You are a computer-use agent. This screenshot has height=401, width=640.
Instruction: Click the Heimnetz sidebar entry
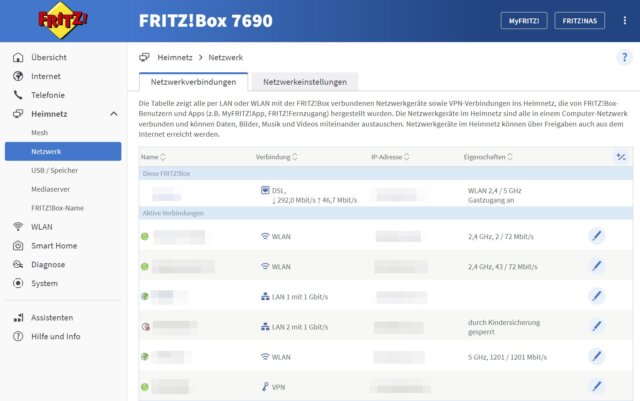click(x=49, y=114)
